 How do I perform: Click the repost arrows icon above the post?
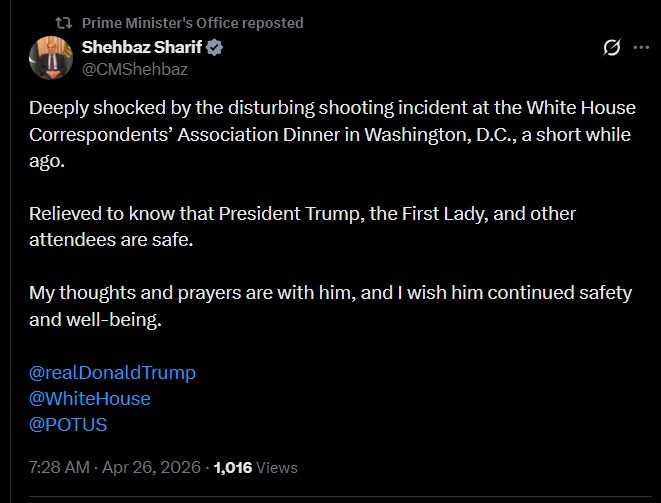pyautogui.click(x=62, y=23)
